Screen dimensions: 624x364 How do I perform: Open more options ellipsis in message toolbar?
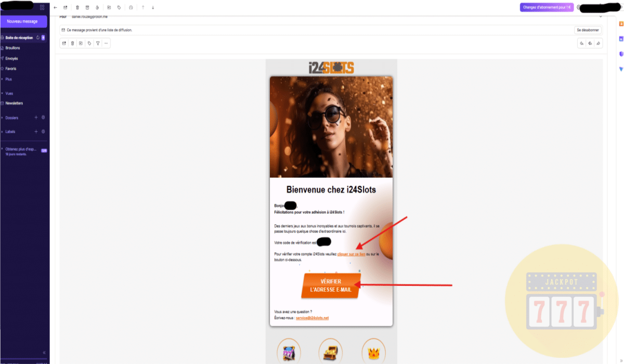[106, 43]
